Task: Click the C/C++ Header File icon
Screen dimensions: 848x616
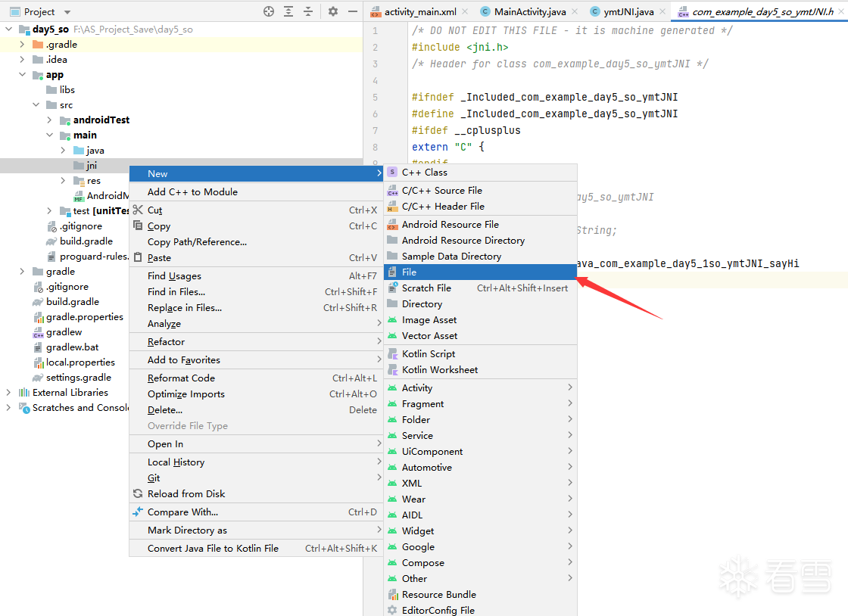Action: coord(393,207)
